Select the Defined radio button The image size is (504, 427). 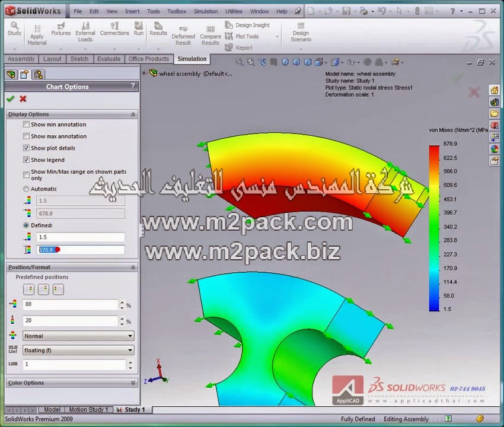[x=26, y=225]
